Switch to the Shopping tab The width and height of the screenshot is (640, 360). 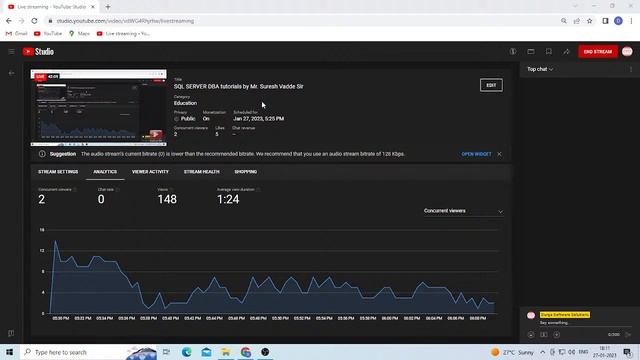[246, 172]
